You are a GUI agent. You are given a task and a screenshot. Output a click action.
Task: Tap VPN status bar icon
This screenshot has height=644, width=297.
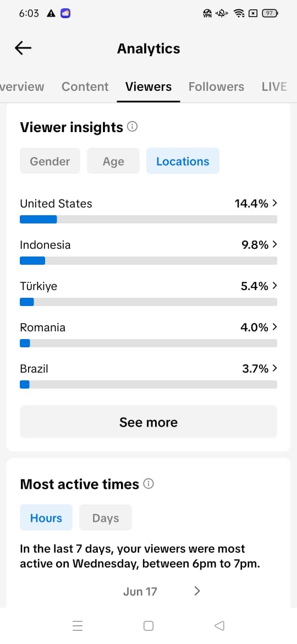[207, 14]
